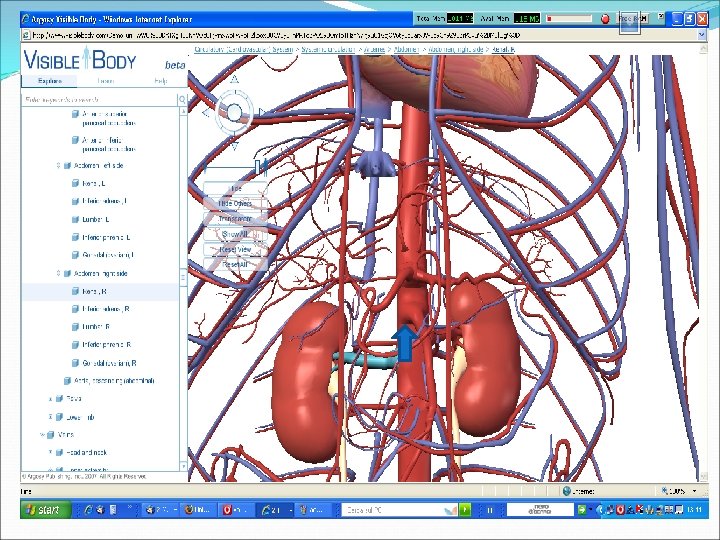Screen dimensions: 720x540
Task: Rotate view left with the left arrow
Action: [206, 112]
